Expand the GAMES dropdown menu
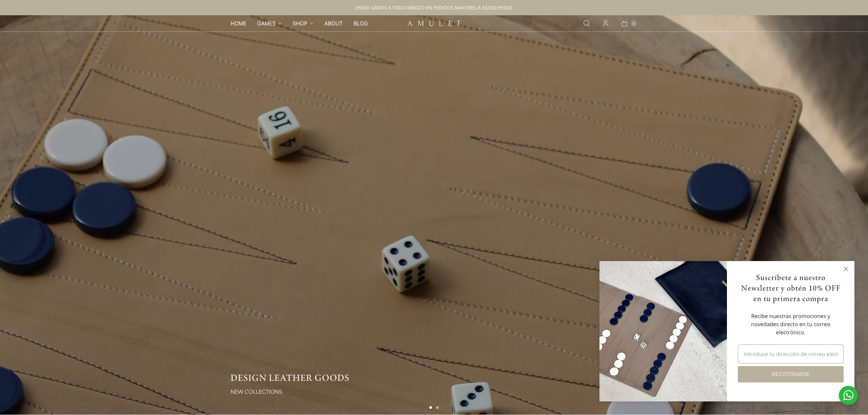Viewport: 868px width, 415px height. pos(270,23)
